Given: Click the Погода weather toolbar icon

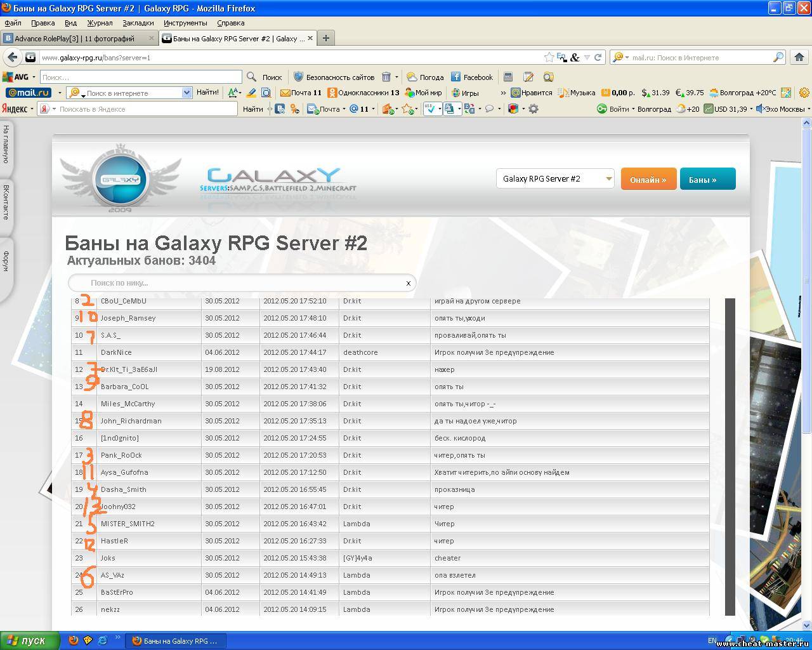Looking at the screenshot, I should [424, 77].
